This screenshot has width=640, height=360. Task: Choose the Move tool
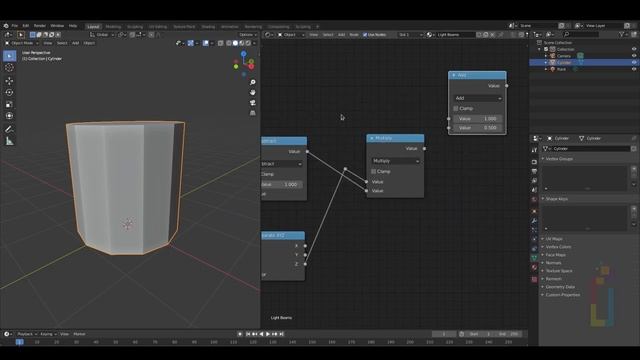point(9,81)
